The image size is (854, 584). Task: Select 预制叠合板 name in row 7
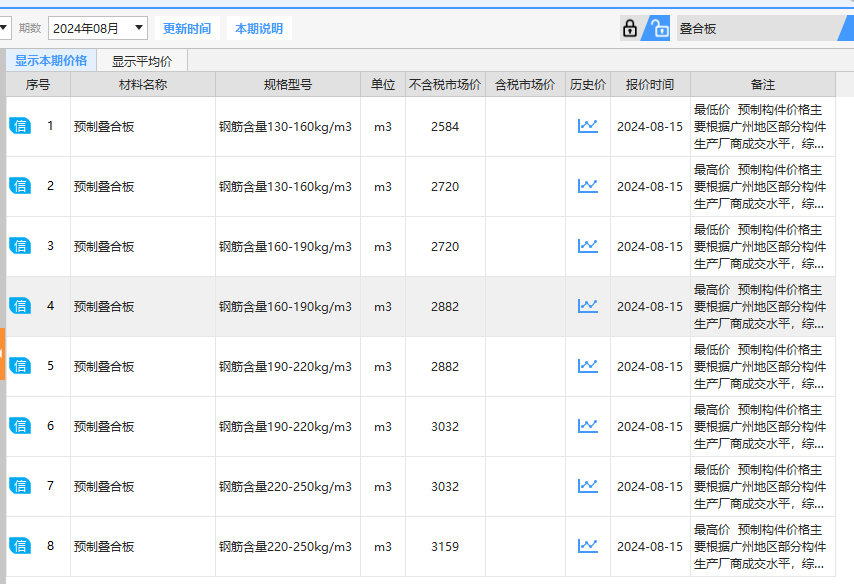click(x=104, y=486)
